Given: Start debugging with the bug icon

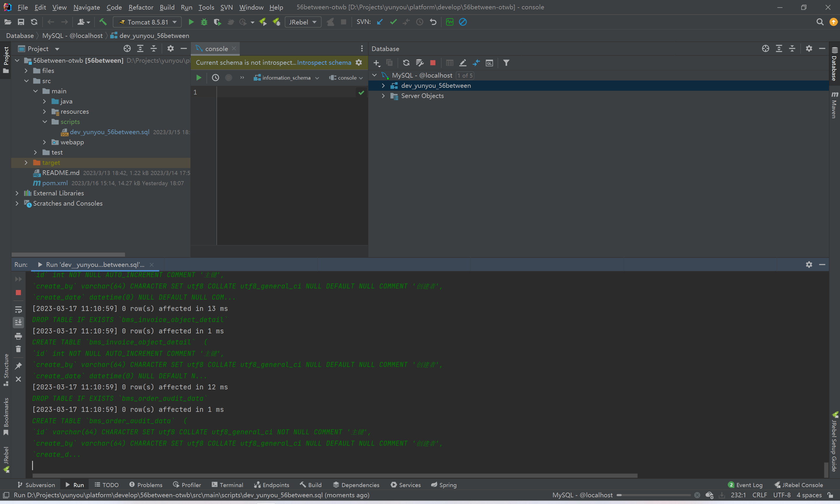Looking at the screenshot, I should point(204,22).
